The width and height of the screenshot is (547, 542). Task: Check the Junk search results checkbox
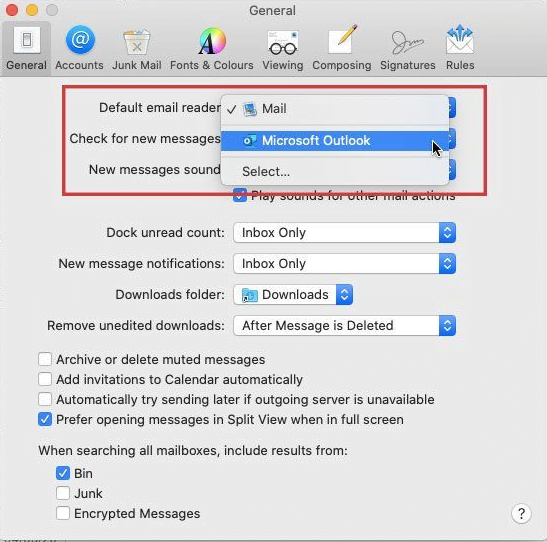[x=63, y=493]
